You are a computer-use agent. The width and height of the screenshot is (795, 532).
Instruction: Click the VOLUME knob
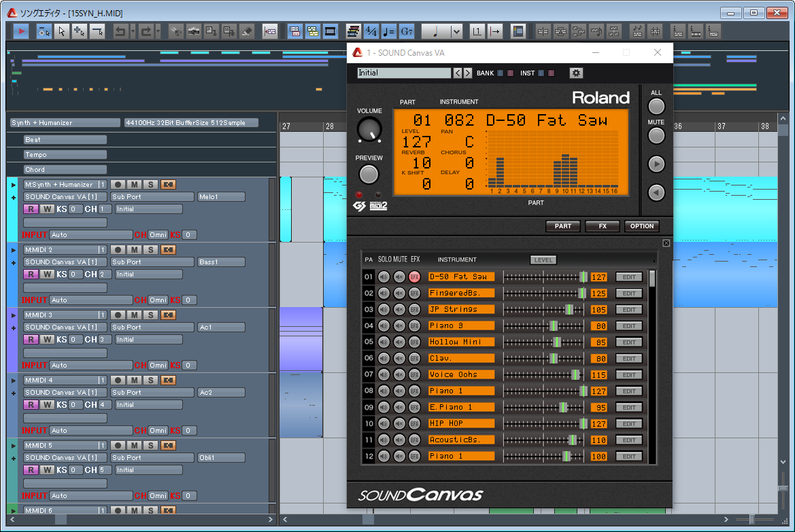coord(369,130)
